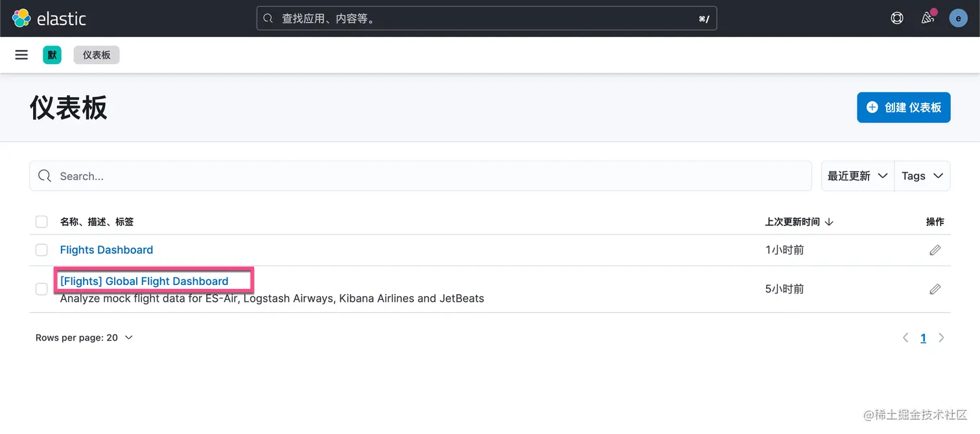Image resolution: width=980 pixels, height=434 pixels.
Task: Click the 名称、描述、标签 column header
Action: pos(97,222)
